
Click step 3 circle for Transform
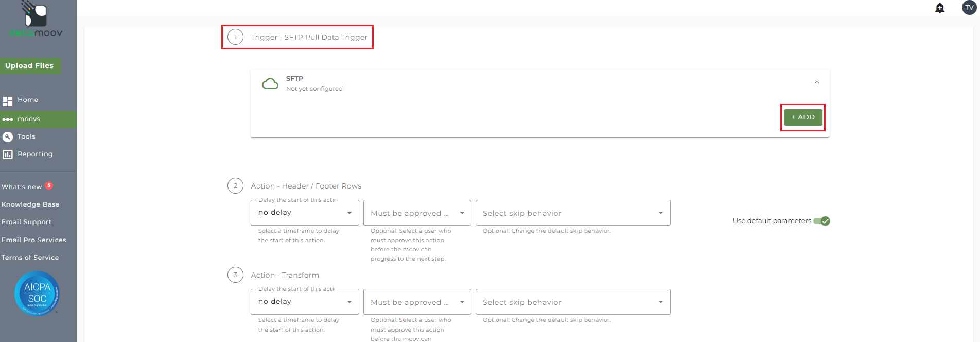pyautogui.click(x=236, y=275)
